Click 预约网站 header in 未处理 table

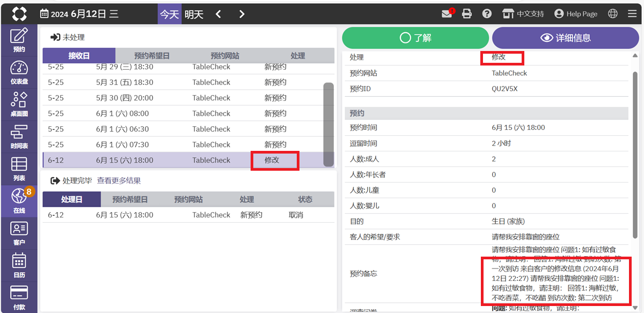225,55
